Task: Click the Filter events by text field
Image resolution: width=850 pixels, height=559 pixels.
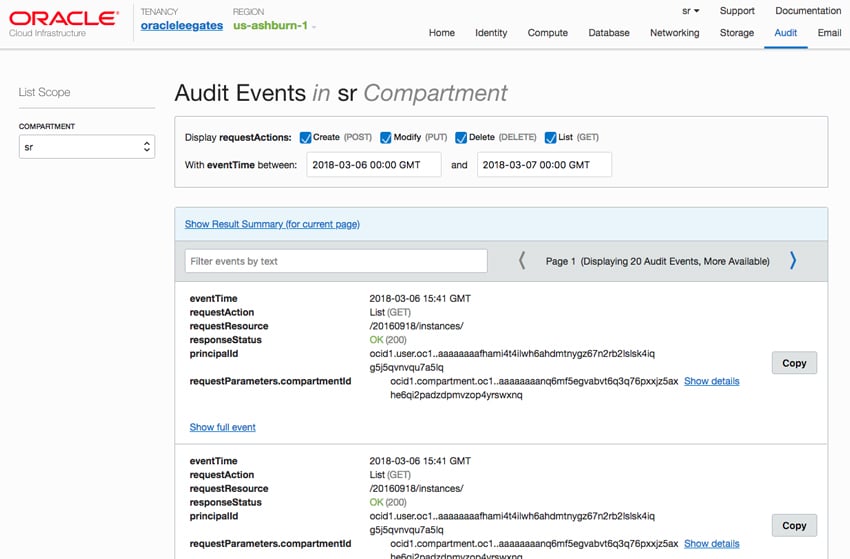Action: [x=336, y=261]
